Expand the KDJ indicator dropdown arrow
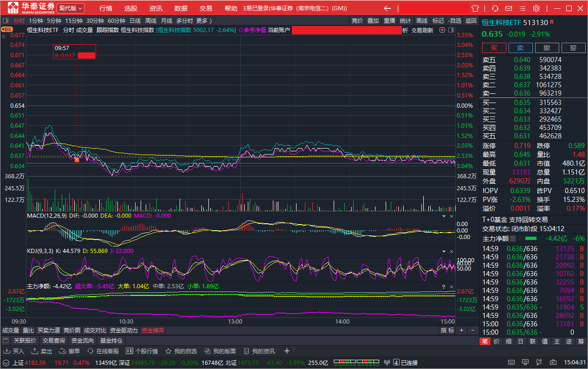Image resolution: width=588 pixels, height=369 pixels. coord(443,251)
